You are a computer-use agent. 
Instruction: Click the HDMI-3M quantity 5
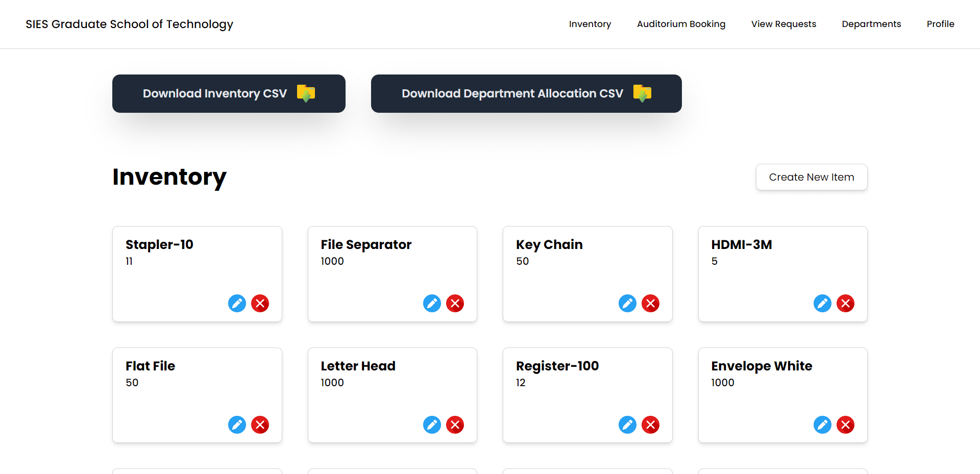(x=715, y=261)
